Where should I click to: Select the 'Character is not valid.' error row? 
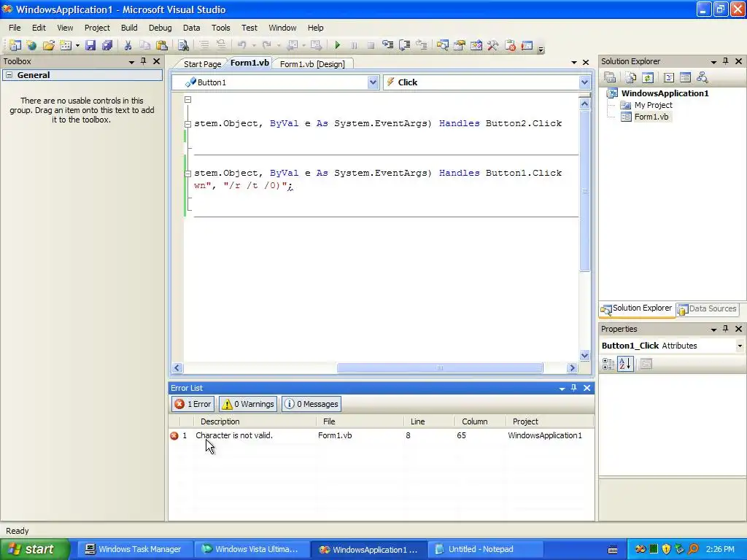pyautogui.click(x=381, y=435)
